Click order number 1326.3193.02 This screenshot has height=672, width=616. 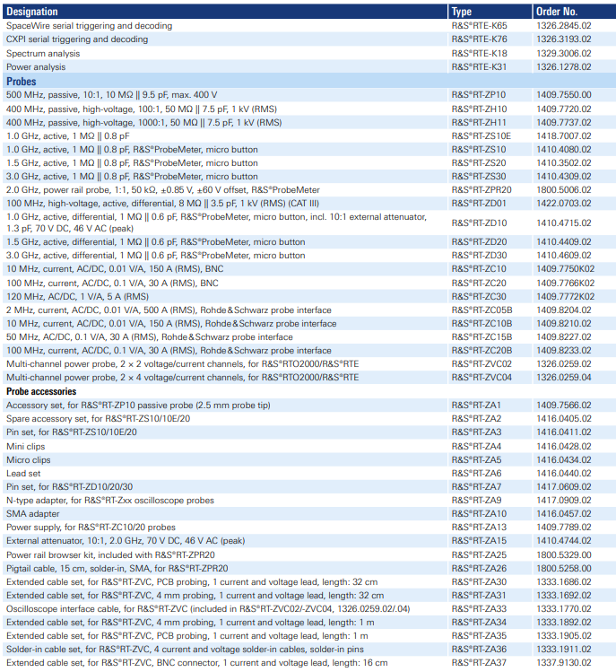tap(564, 39)
